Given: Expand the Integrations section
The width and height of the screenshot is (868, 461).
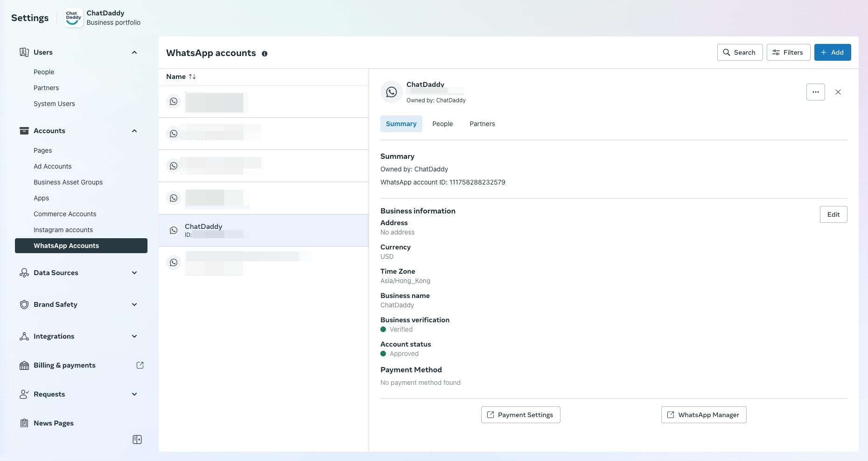Looking at the screenshot, I should [x=134, y=336].
